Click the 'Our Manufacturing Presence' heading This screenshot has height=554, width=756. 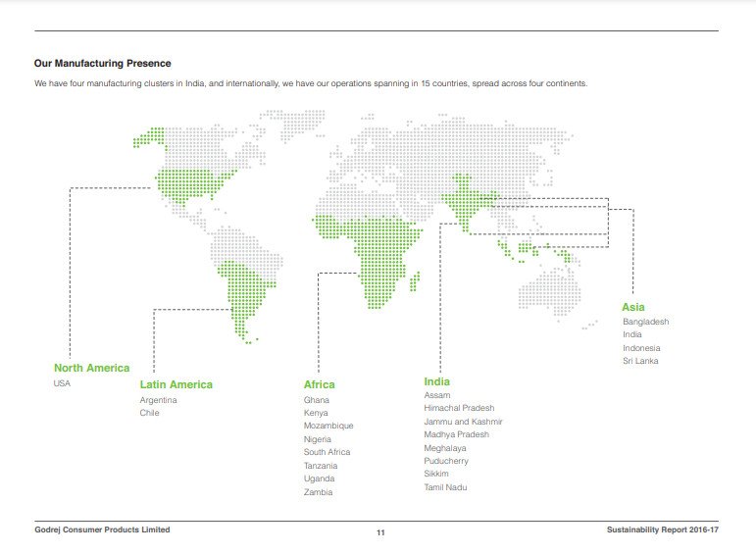pos(102,63)
